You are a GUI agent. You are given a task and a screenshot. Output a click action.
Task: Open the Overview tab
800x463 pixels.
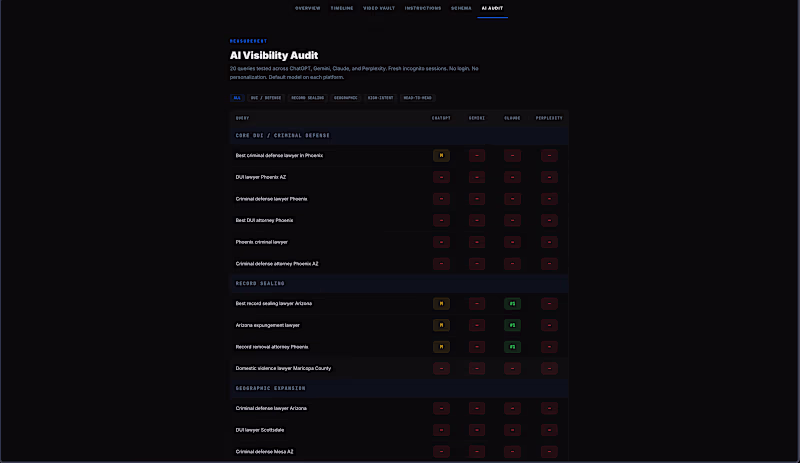[308, 8]
